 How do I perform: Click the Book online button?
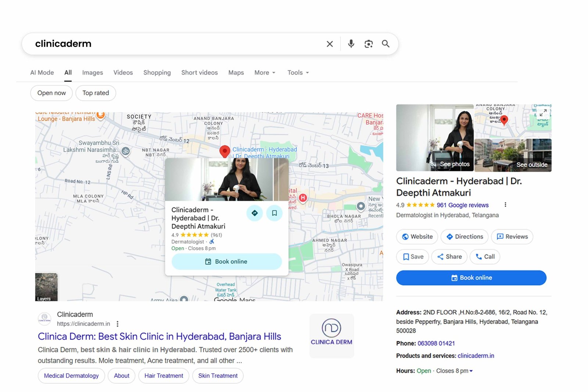(472, 278)
